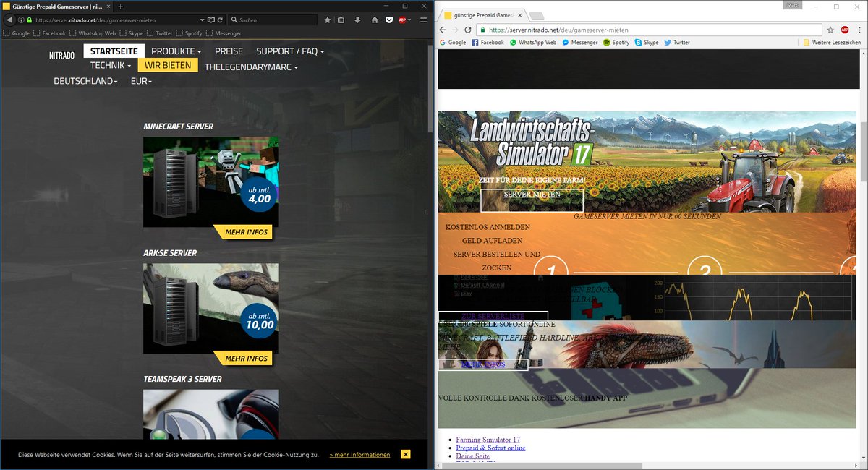Screen dimensions: 868x470
Task: Open a new tab in Firefox
Action: (120, 6)
